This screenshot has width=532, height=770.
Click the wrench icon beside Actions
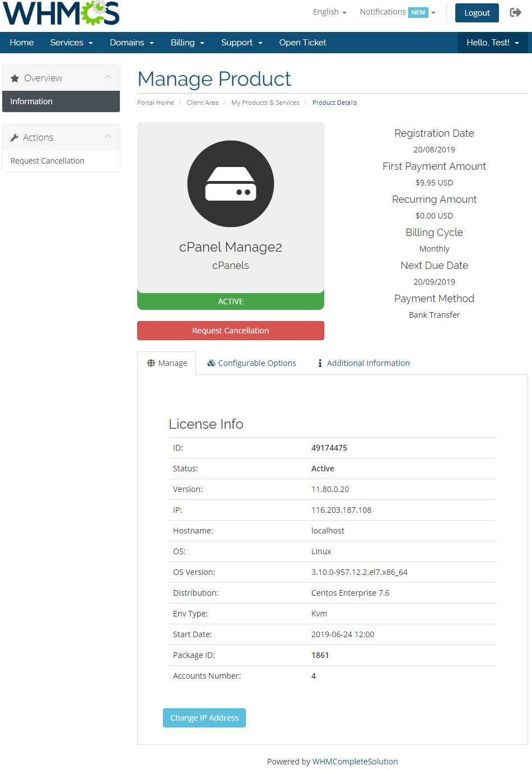point(15,138)
